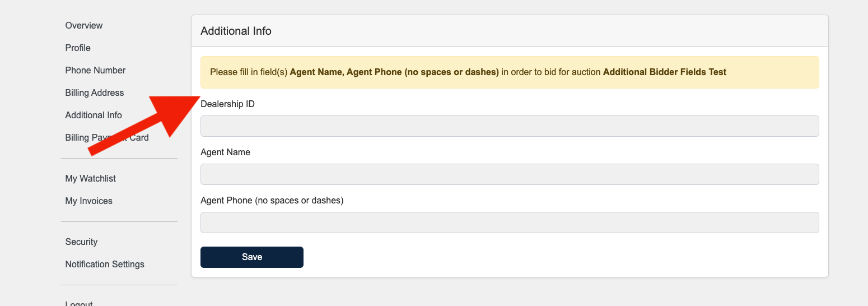This screenshot has height=306, width=868.
Task: Open Notification Settings
Action: pos(105,265)
